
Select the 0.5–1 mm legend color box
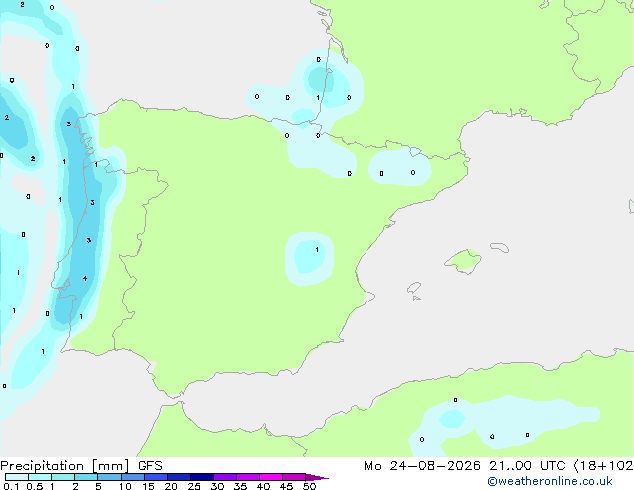point(40,477)
